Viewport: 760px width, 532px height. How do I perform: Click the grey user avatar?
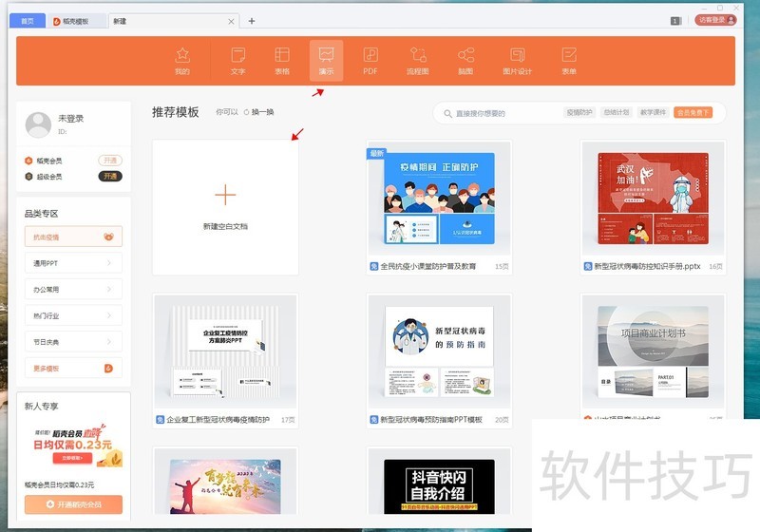coord(38,124)
